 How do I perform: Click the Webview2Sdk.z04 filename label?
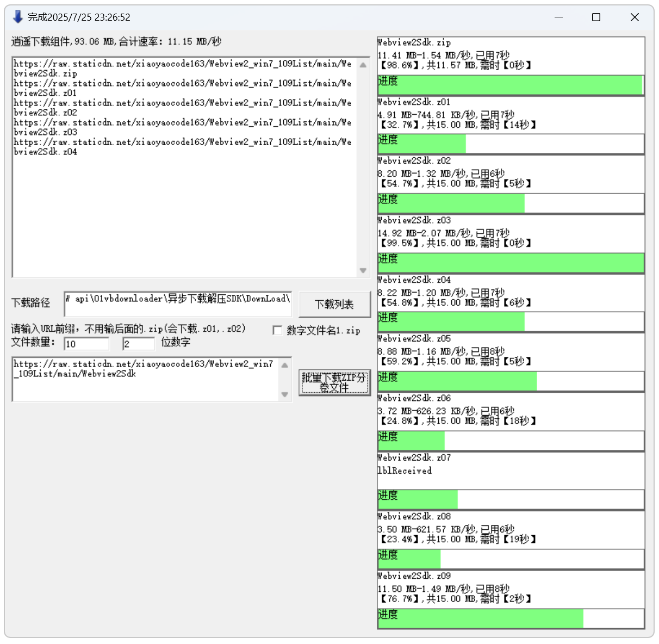tap(414, 280)
